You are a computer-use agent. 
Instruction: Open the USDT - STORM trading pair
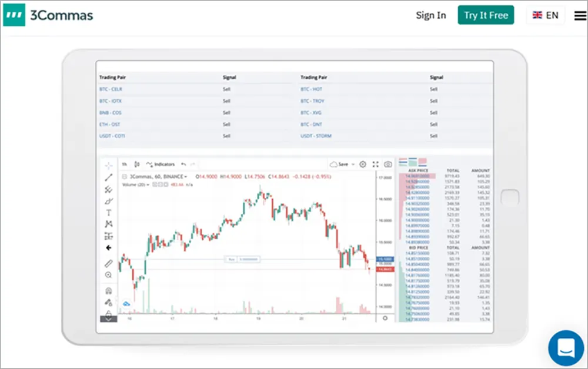point(316,136)
